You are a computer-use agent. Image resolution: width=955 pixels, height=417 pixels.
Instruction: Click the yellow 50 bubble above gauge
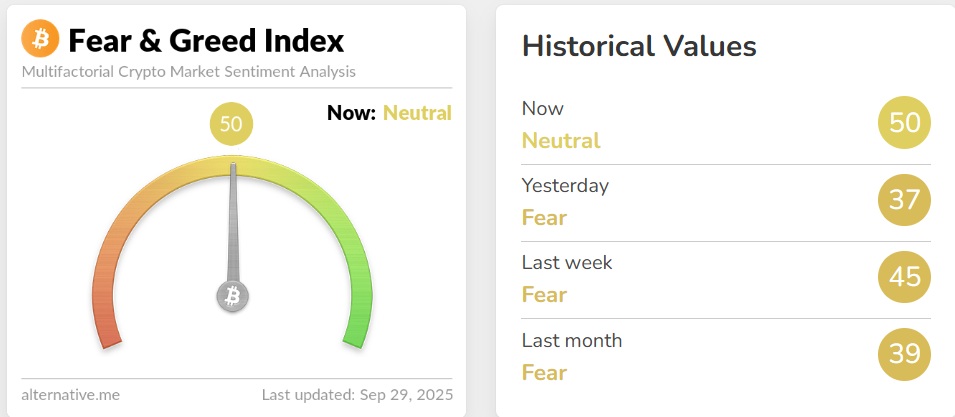(231, 124)
